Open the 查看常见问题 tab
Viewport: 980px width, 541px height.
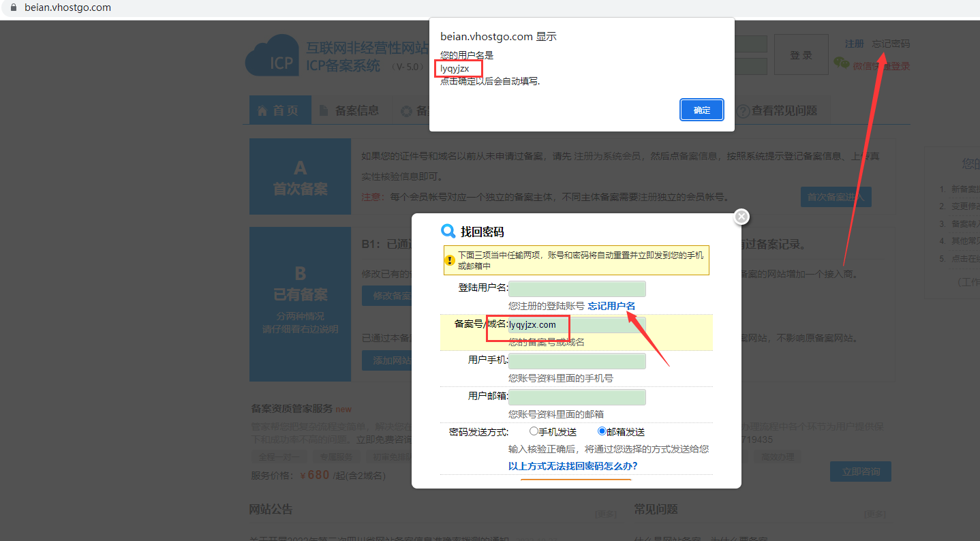[784, 110]
